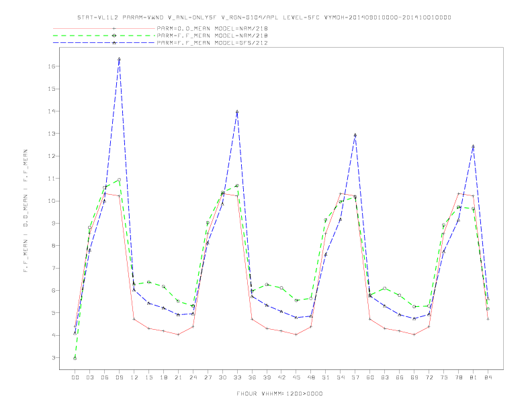Click the GFS triangle peak at forecast hour 81
This screenshot has height=411, width=532.
click(x=473, y=146)
